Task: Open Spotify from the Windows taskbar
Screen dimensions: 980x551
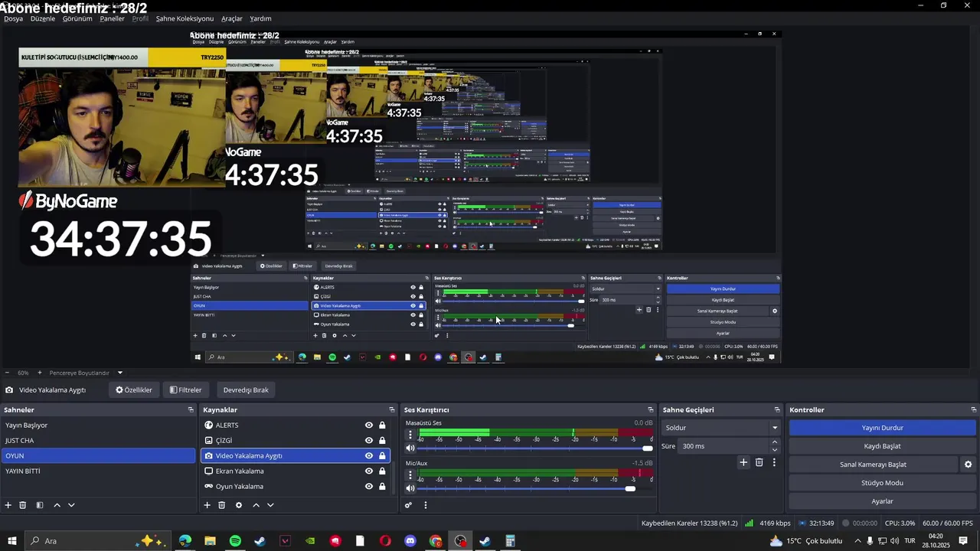Action: coord(235,541)
